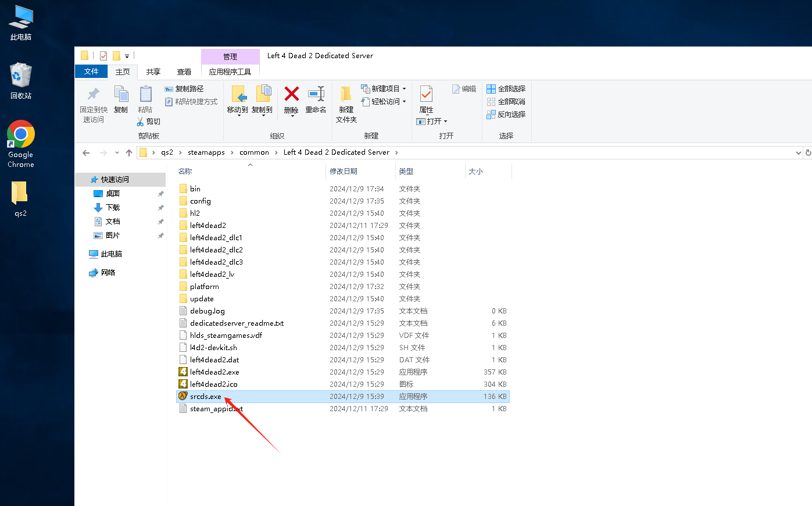Open the recent locations dropdown arrow
This screenshot has width=812, height=506.
point(117,152)
